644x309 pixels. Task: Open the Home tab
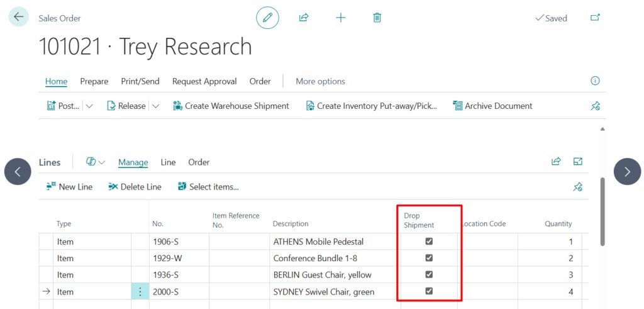[x=56, y=81]
